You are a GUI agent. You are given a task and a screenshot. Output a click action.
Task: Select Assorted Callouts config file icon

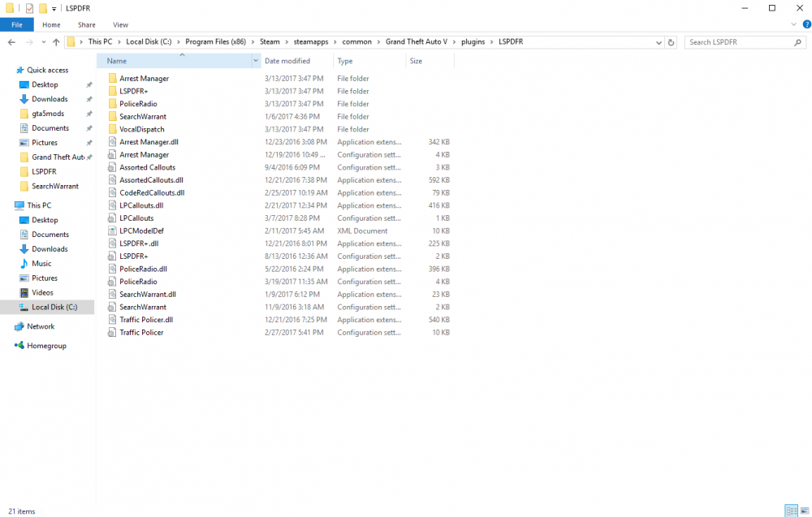pyautogui.click(x=112, y=167)
